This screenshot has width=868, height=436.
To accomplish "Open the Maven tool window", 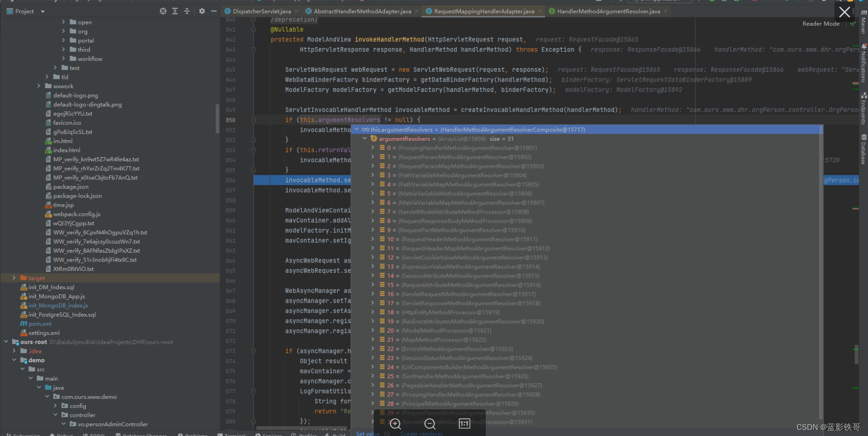I will point(864,22).
